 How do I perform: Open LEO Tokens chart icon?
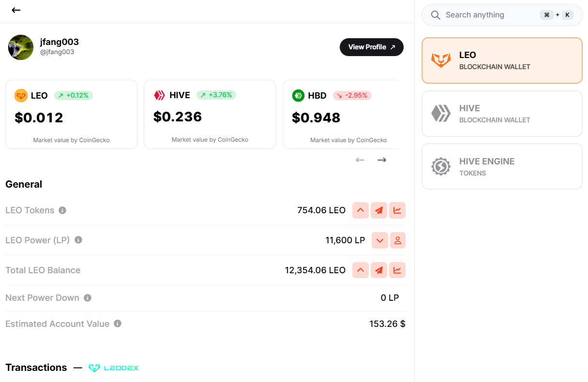point(397,210)
